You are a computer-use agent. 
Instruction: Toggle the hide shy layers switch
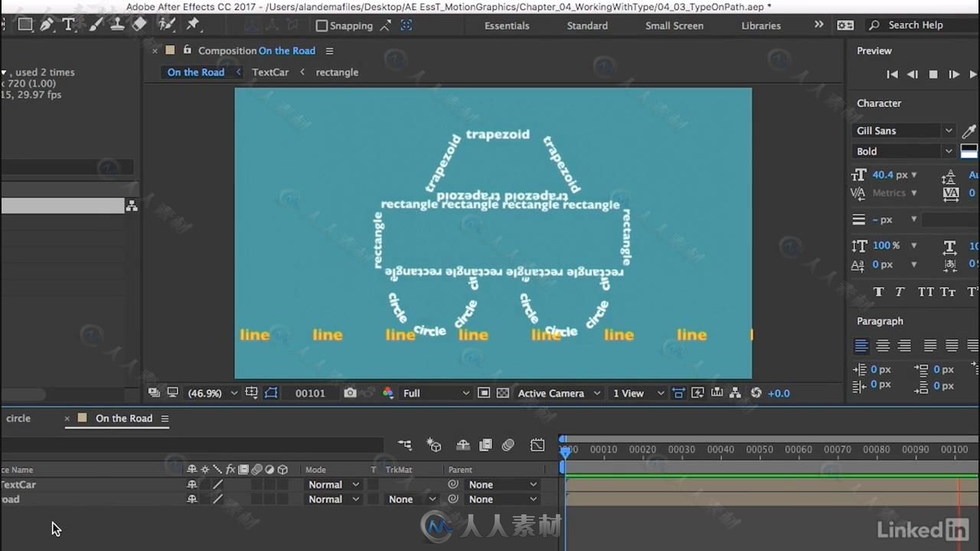[x=463, y=445]
